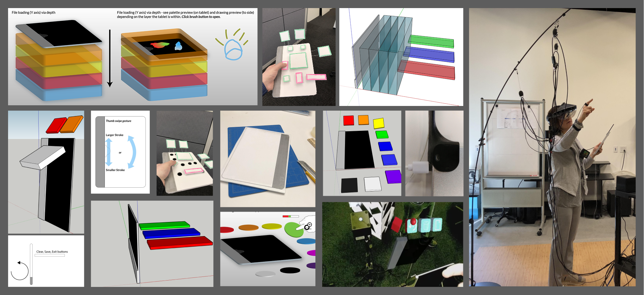The image size is (644, 295).
Task: Click the black downward arrow between layer stacks
Action: pyautogui.click(x=110, y=58)
